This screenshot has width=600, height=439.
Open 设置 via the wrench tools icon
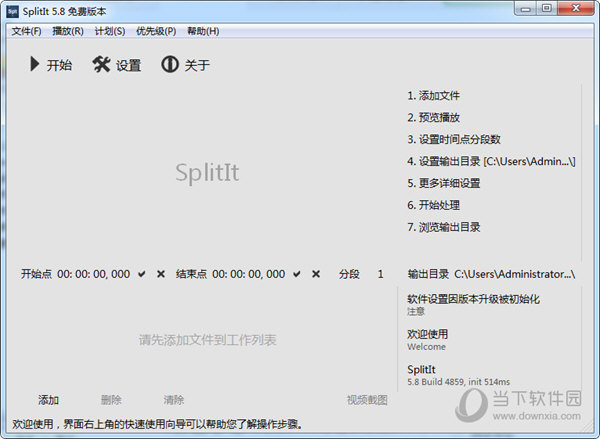[x=101, y=64]
